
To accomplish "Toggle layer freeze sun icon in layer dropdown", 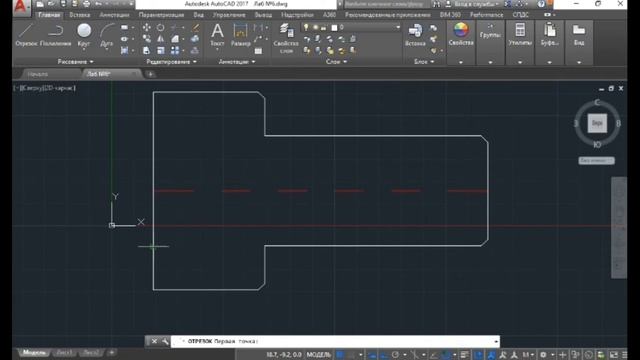I will pyautogui.click(x=315, y=27).
